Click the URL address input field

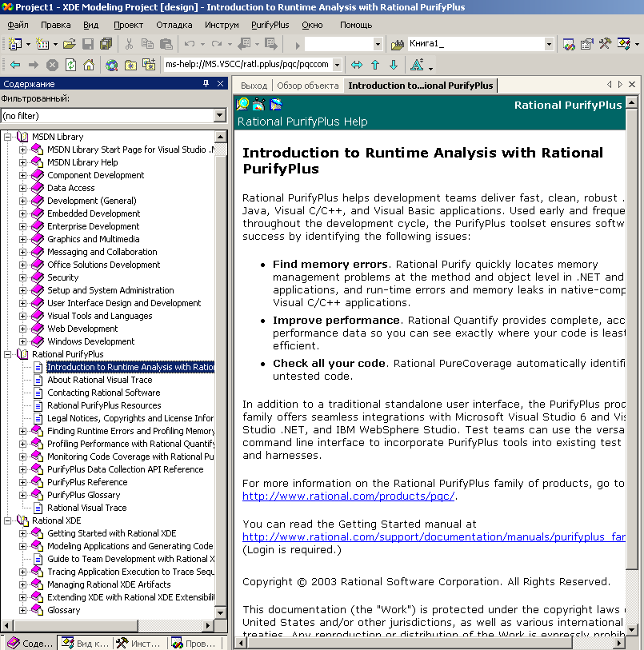point(247,65)
